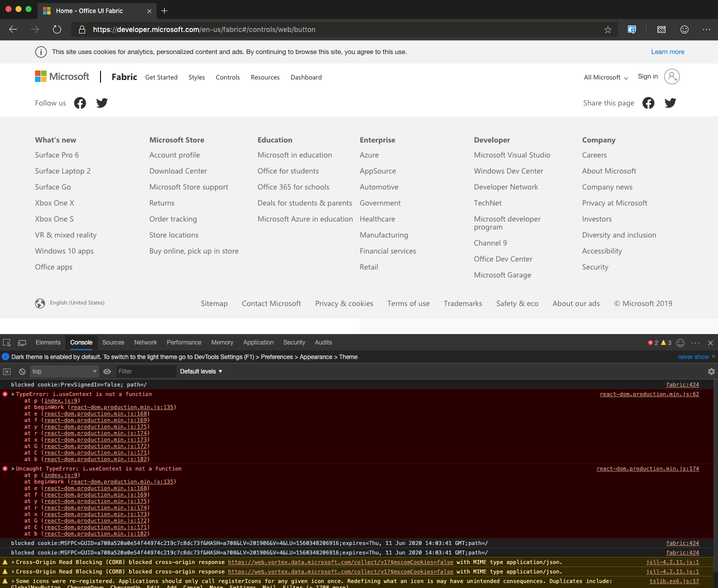Viewport: 718px width, 588px height.
Task: Click the Follow us Twitter icon
Action: click(x=102, y=103)
